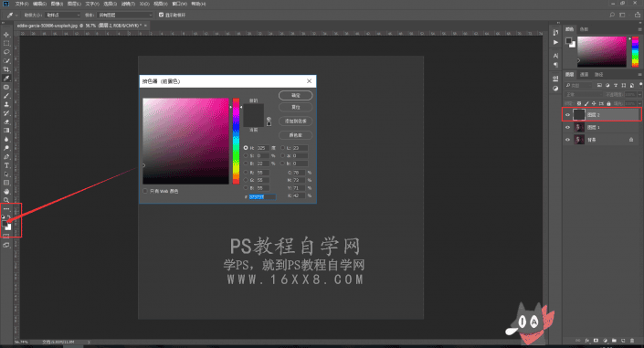Select the Rectangle shape tool
644x348 pixels.
tap(6, 183)
